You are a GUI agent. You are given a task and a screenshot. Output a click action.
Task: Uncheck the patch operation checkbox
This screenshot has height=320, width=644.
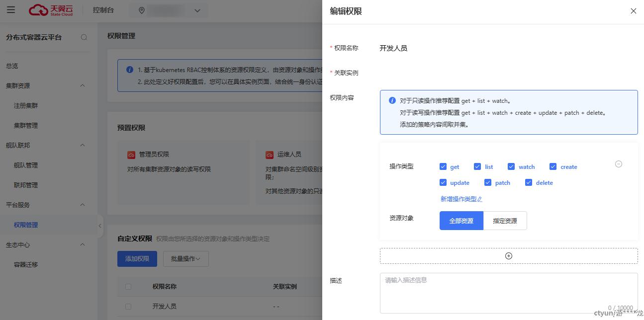pyautogui.click(x=488, y=182)
